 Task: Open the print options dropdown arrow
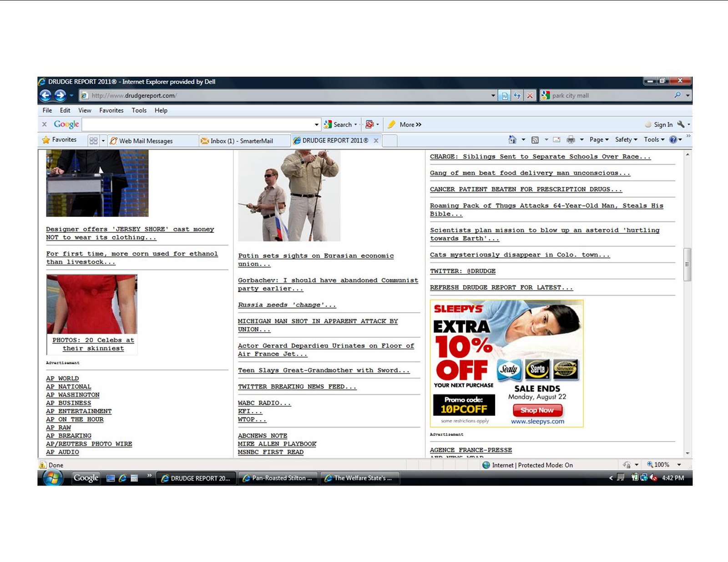tap(581, 140)
